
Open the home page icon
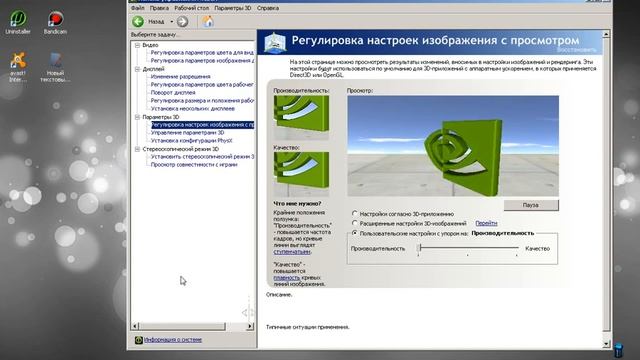(208, 21)
